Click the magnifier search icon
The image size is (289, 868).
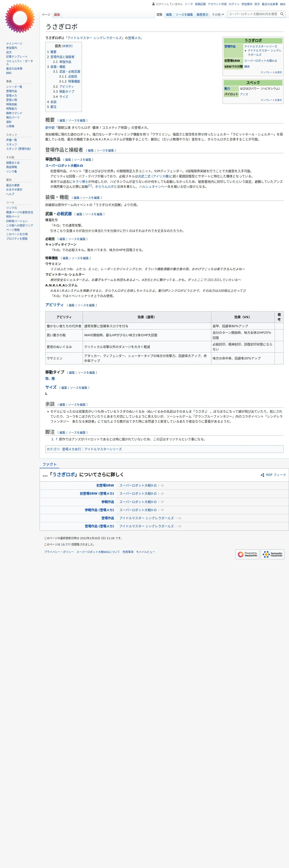coord(282,14)
